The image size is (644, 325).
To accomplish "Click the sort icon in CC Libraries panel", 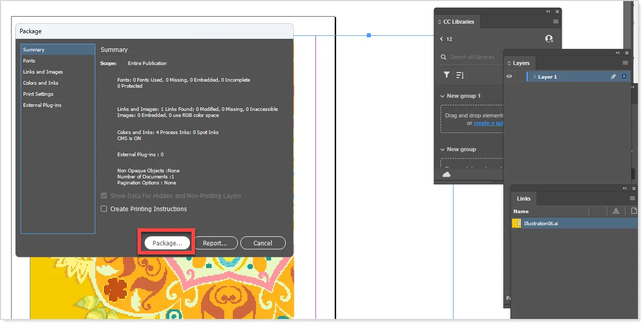I will coord(460,75).
